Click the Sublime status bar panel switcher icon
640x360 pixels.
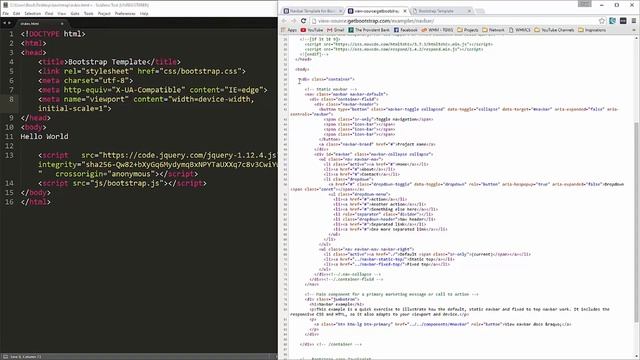pos(4,357)
